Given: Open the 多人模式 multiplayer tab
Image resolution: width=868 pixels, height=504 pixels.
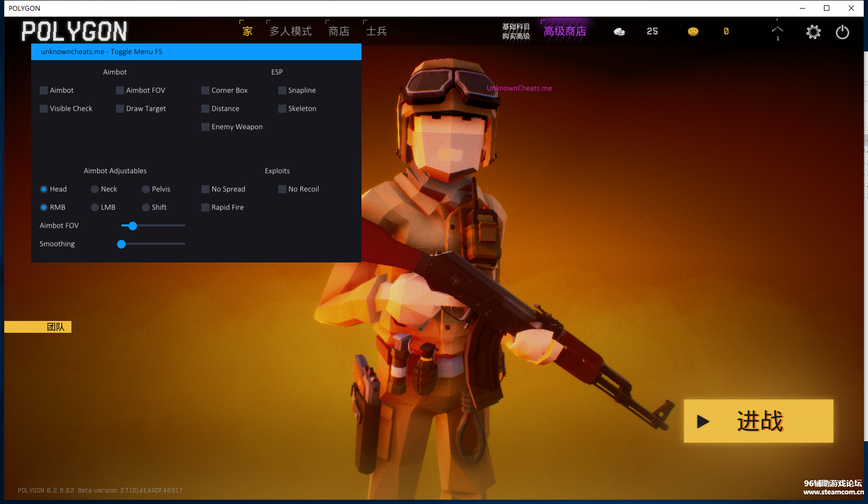Looking at the screenshot, I should [290, 31].
